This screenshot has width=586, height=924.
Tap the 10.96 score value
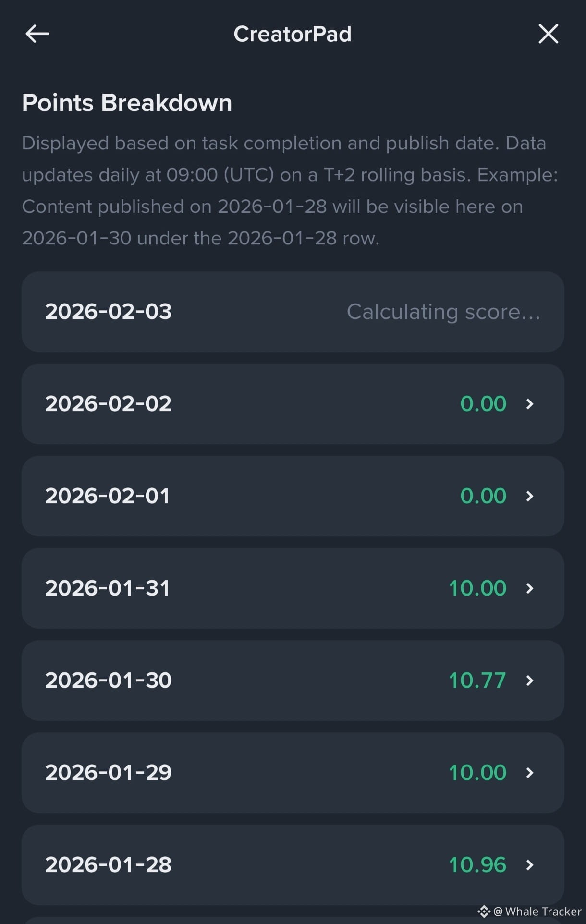477,865
